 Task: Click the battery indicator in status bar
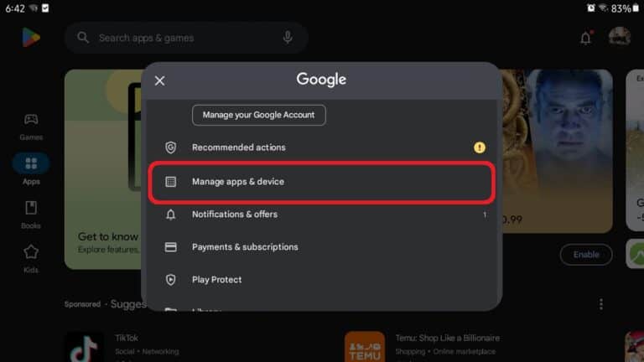coord(636,8)
